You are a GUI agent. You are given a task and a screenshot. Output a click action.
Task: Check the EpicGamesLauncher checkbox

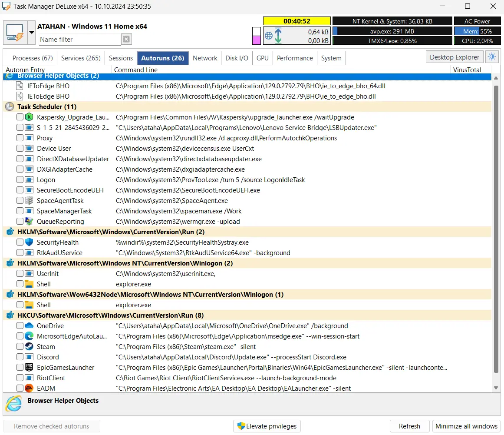click(20, 368)
